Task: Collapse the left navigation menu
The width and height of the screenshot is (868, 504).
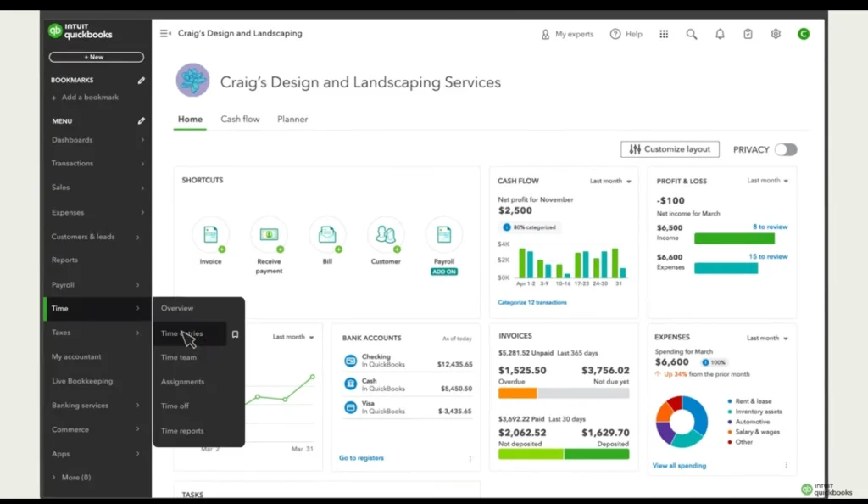Action: pyautogui.click(x=165, y=34)
